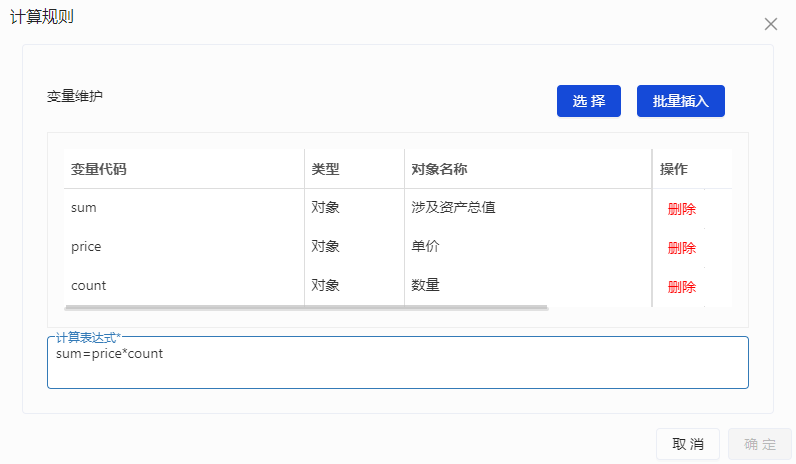Click the 类型 column header
796x464 pixels.
[325, 169]
